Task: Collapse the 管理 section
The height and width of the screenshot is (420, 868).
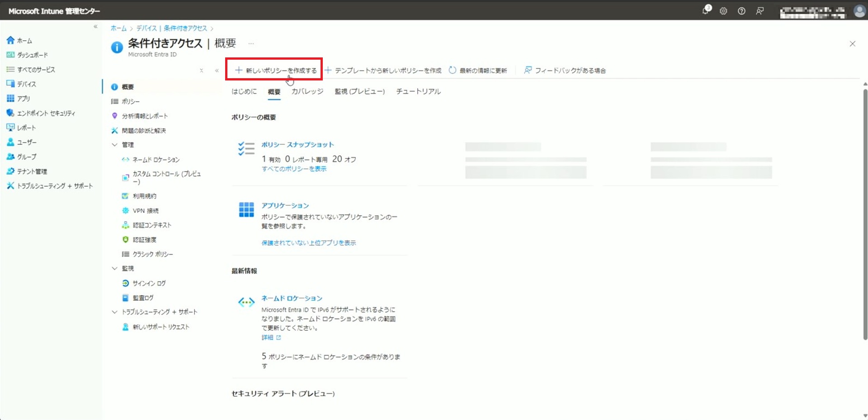Action: [x=114, y=145]
